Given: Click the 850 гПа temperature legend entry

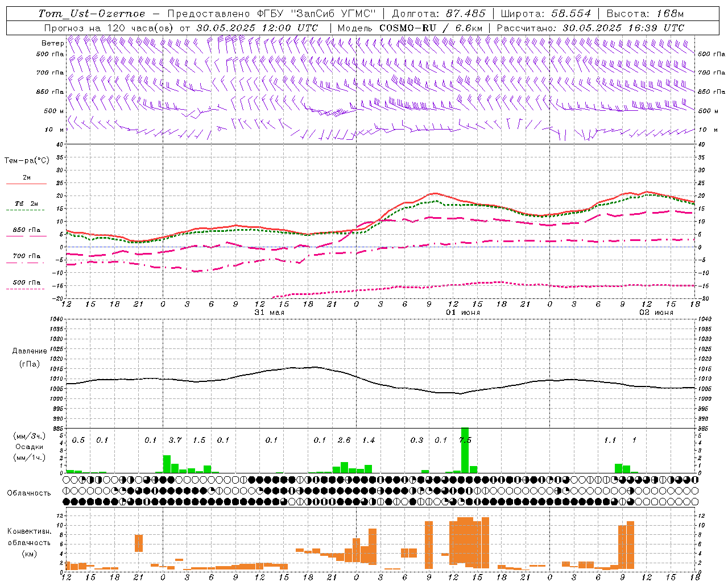Looking at the screenshot, I should click(27, 230).
